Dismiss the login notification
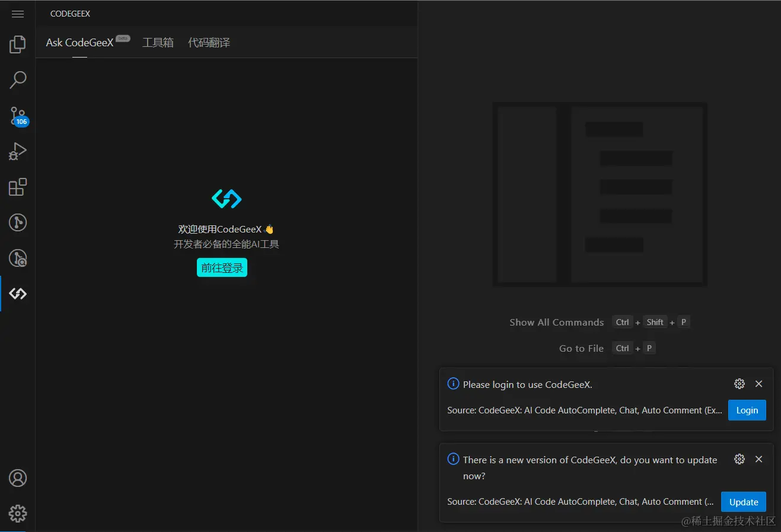 tap(758, 384)
